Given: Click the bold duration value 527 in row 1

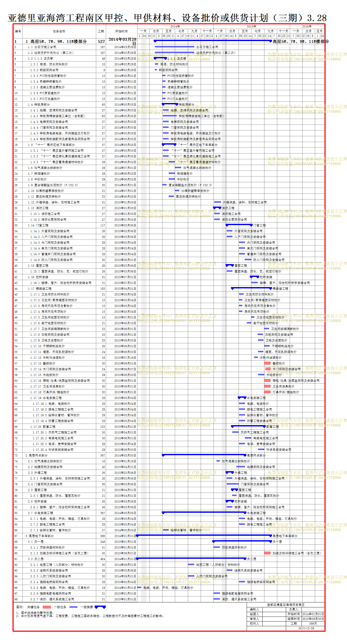Looking at the screenshot, I should pos(101,41).
